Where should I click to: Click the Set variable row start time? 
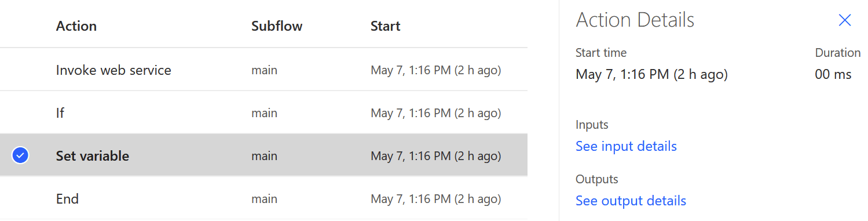tap(435, 156)
